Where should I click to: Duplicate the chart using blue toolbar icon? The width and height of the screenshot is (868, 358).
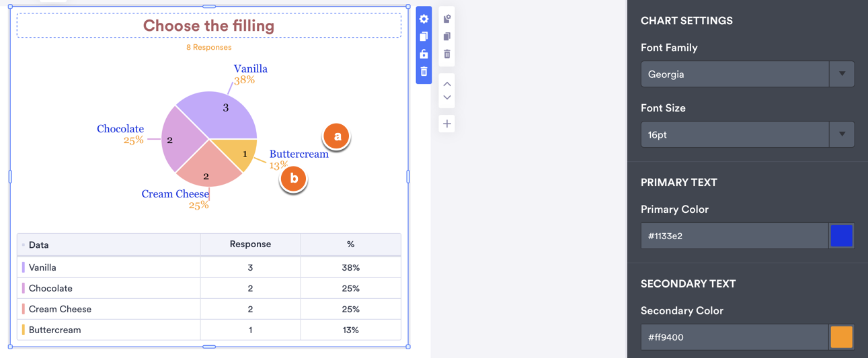click(424, 36)
